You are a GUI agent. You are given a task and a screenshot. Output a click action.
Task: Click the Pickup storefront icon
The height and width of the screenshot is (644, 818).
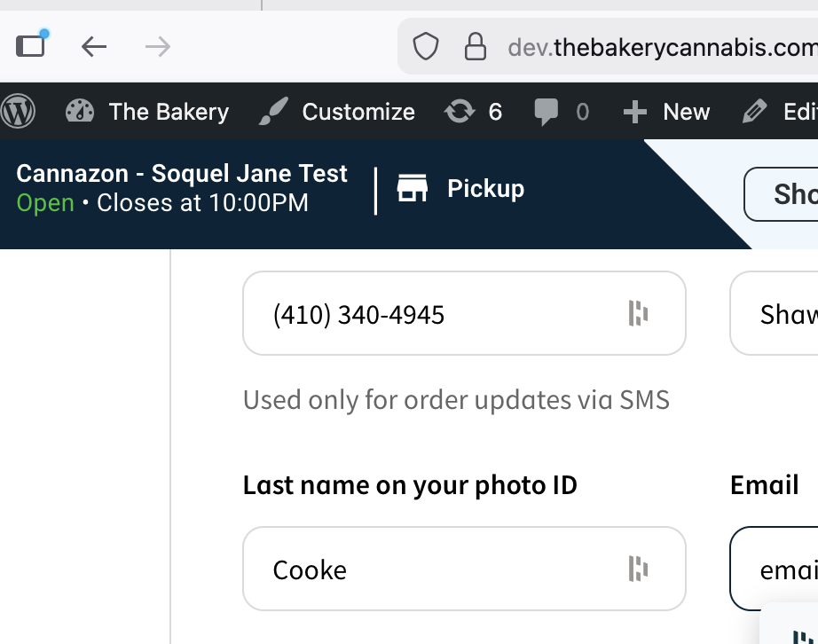point(413,189)
